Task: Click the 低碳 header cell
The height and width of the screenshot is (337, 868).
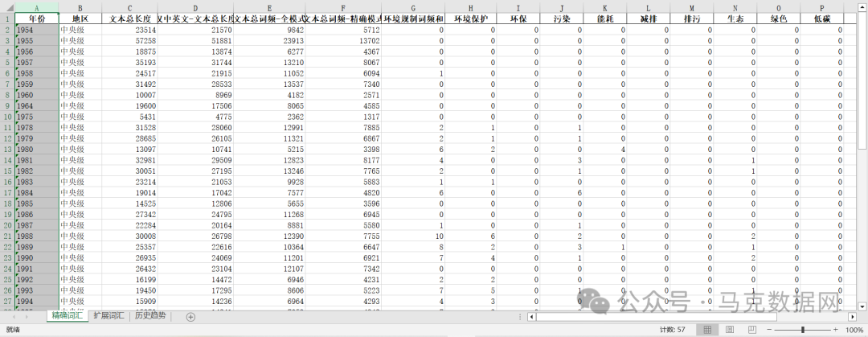Action: pos(821,18)
